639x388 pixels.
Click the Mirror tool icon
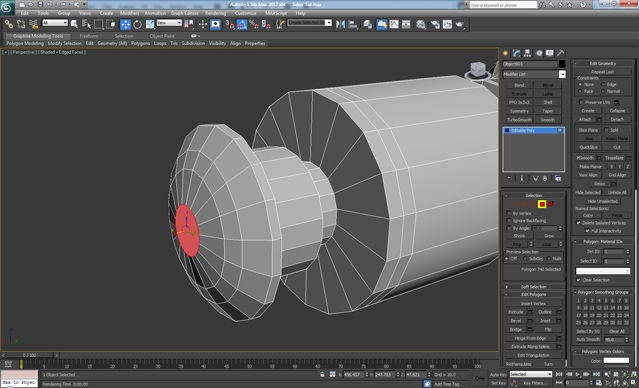tap(340, 24)
